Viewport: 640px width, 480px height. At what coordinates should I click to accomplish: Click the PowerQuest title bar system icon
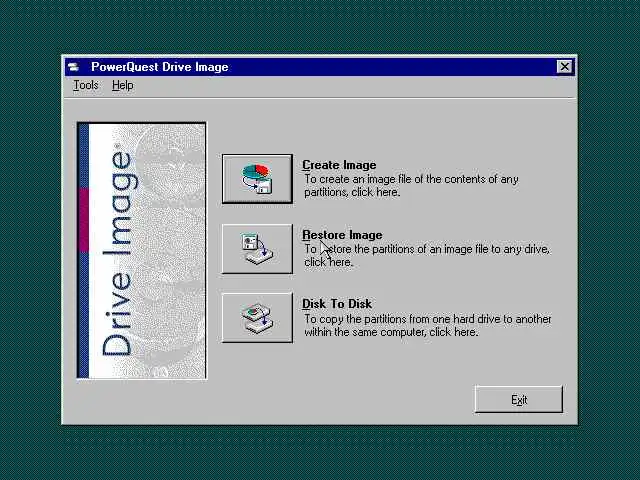74,67
